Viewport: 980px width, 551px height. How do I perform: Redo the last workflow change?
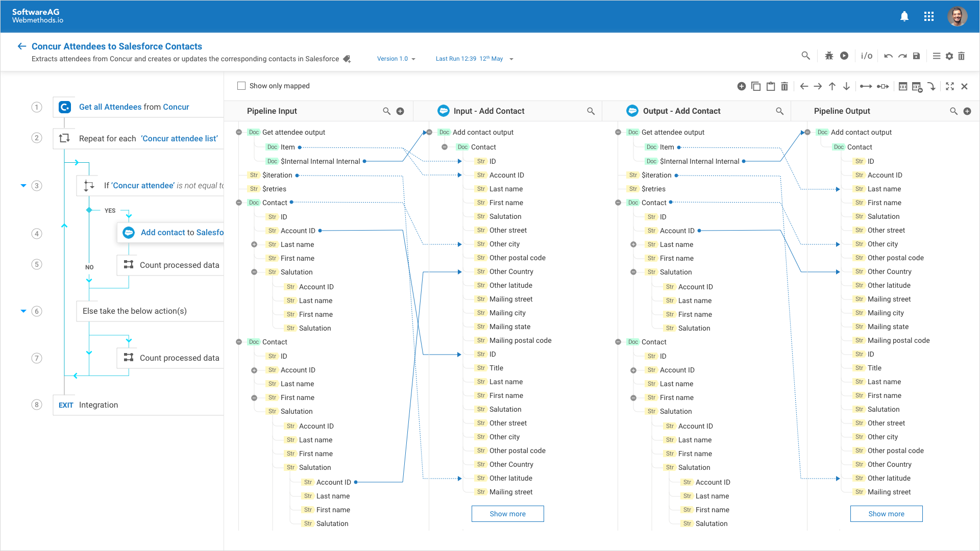(902, 56)
